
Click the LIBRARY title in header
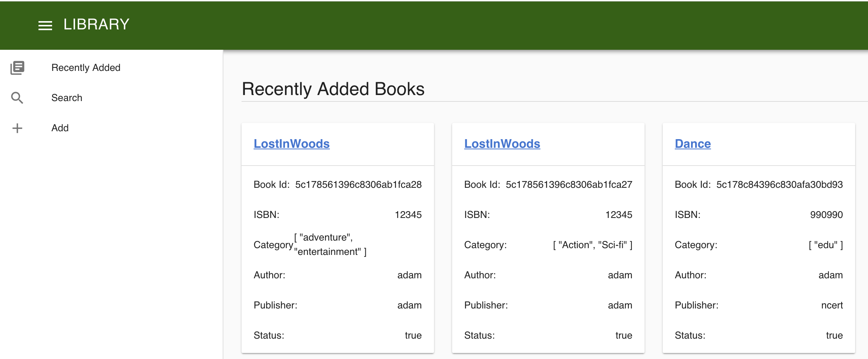coord(96,25)
